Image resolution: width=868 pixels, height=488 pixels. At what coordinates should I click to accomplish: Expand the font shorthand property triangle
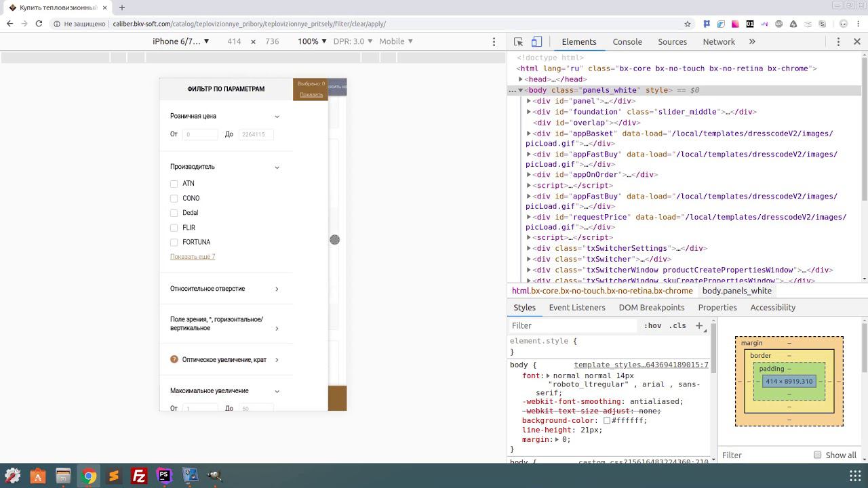[548, 375]
